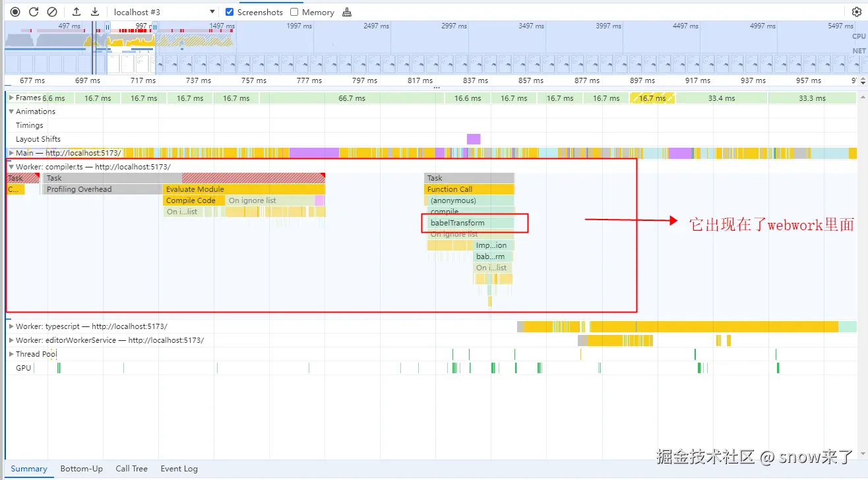Click the right overview selection handle
The height and width of the screenshot is (480, 868).
pyautogui.click(x=155, y=27)
